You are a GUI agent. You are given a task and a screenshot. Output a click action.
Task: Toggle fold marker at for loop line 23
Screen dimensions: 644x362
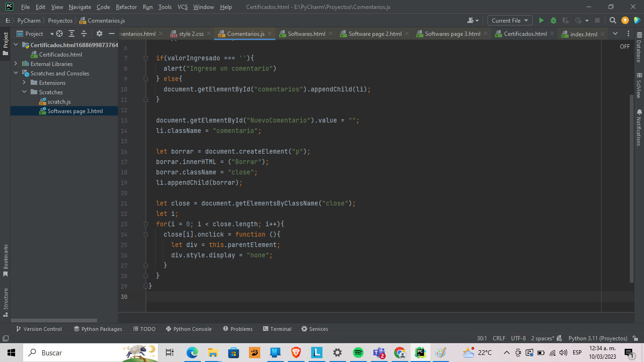(x=146, y=224)
